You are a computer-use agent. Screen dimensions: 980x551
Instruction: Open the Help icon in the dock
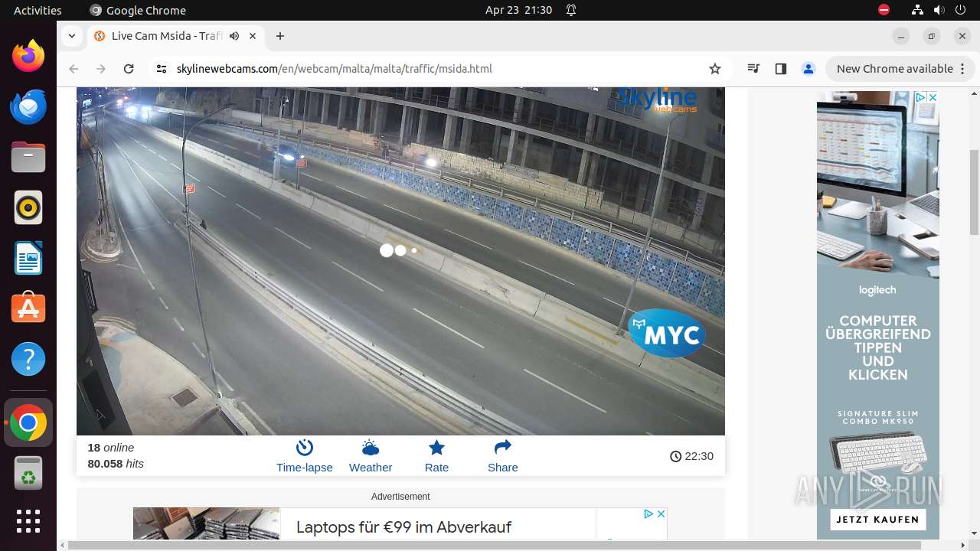[28, 359]
